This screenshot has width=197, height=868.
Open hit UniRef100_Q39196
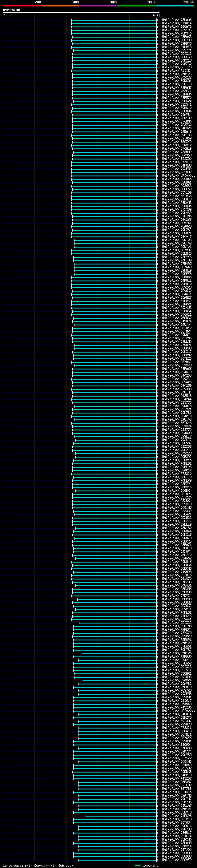[x=176, y=30]
